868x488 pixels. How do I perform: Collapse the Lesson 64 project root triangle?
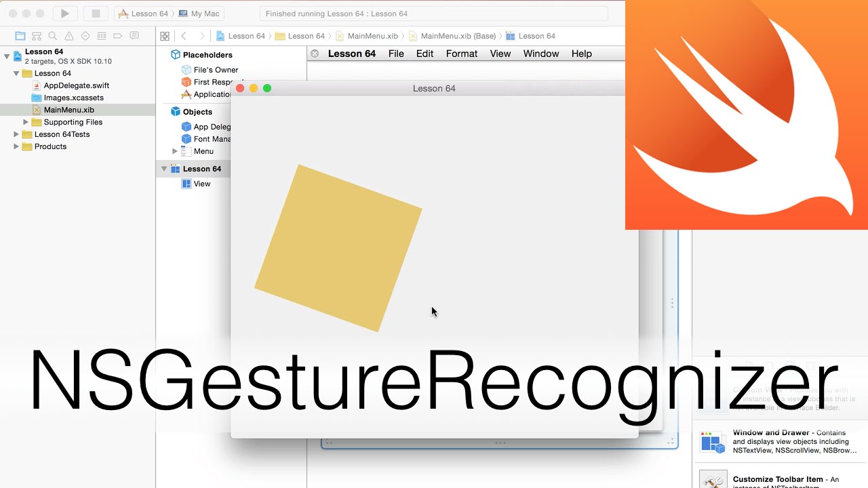click(x=7, y=56)
